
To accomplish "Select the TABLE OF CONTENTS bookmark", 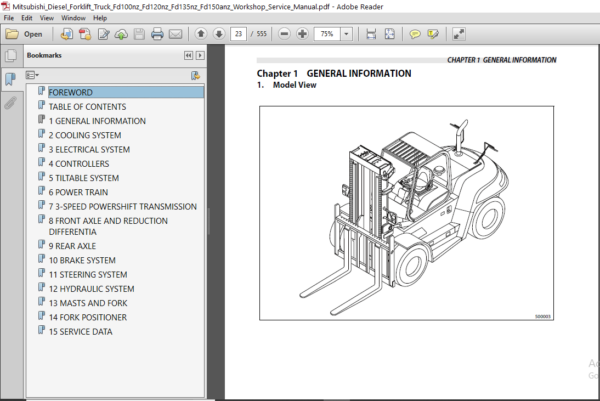I will click(x=87, y=107).
